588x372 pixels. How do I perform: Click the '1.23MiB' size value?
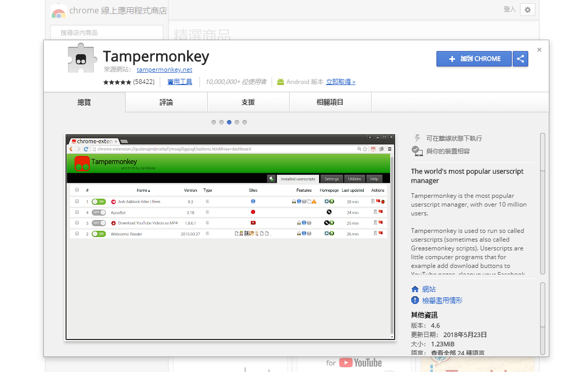point(443,344)
